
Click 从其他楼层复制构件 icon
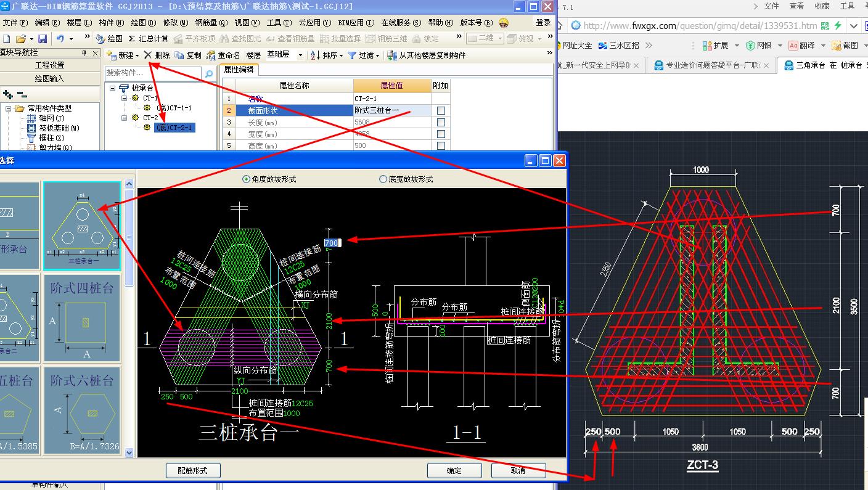coord(393,55)
